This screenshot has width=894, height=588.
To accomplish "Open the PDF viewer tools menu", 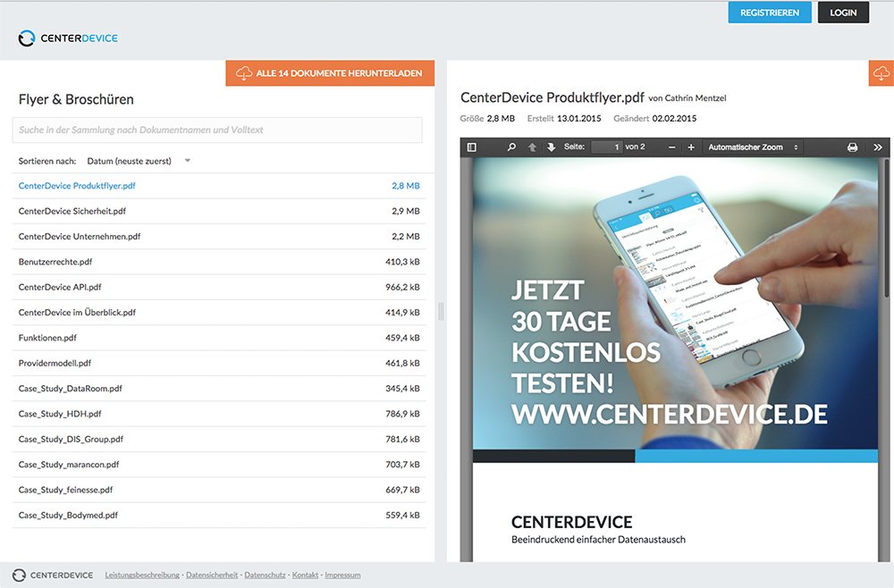I will [x=878, y=147].
